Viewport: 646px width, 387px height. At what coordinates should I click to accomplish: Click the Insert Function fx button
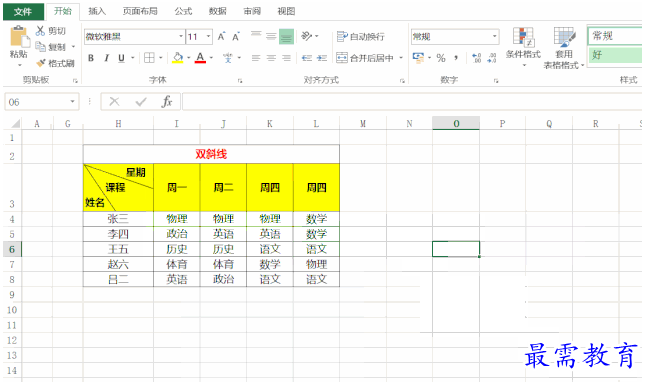coord(167,101)
